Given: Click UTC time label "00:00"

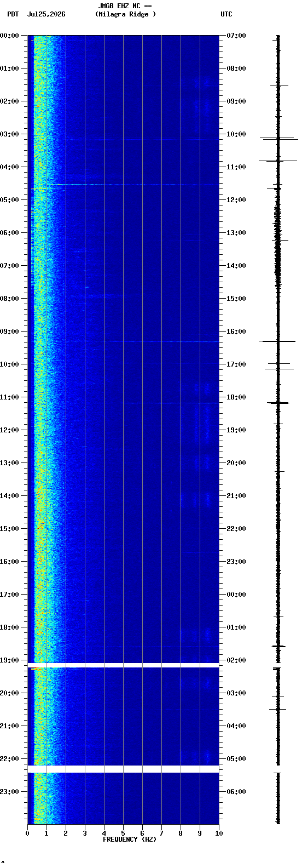Looking at the screenshot, I should click(236, 595).
